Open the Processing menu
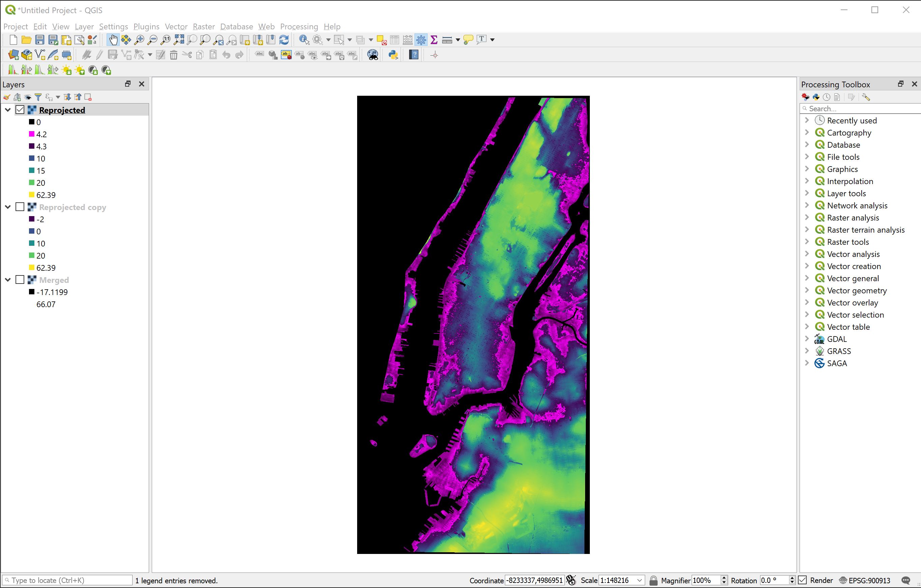921x588 pixels. click(x=299, y=26)
